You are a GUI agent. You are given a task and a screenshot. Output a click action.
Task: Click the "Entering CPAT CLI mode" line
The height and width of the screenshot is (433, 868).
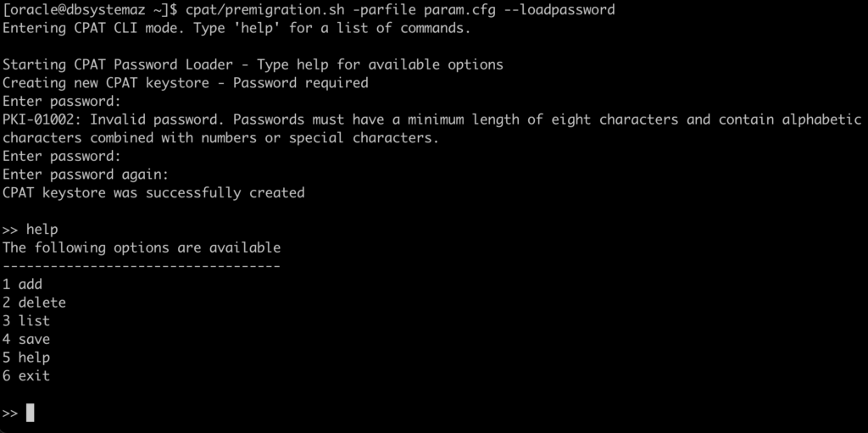236,28
